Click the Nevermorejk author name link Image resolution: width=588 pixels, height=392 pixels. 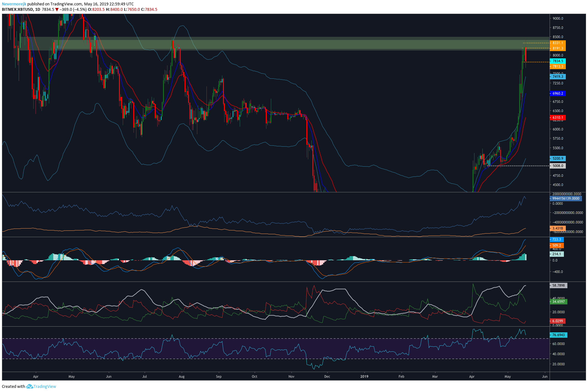tap(14, 4)
